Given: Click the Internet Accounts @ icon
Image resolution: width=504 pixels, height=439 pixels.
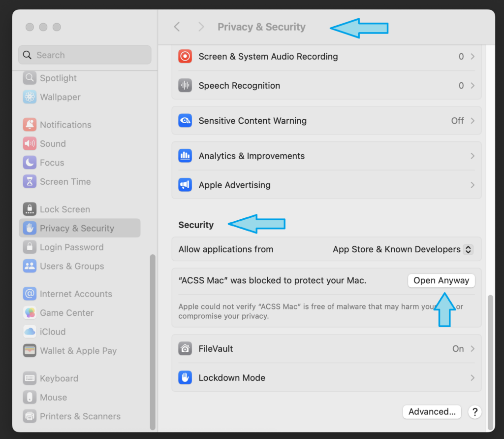Looking at the screenshot, I should tap(30, 294).
